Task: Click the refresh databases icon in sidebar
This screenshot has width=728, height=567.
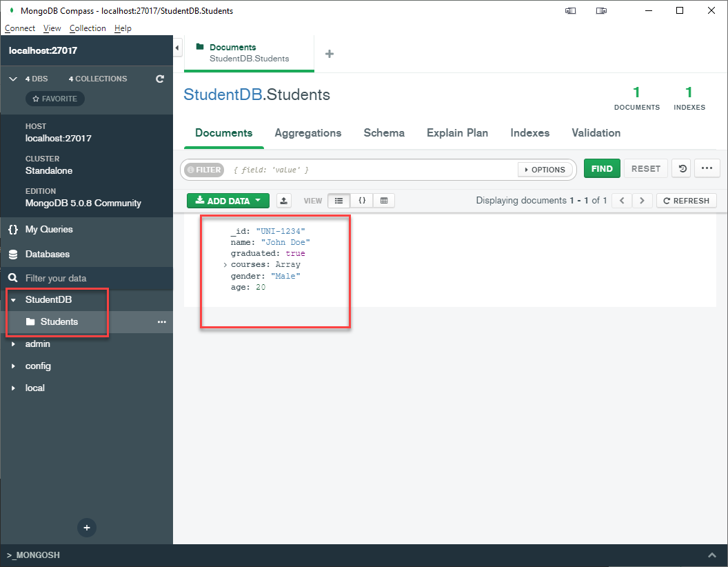Action: 160,79
